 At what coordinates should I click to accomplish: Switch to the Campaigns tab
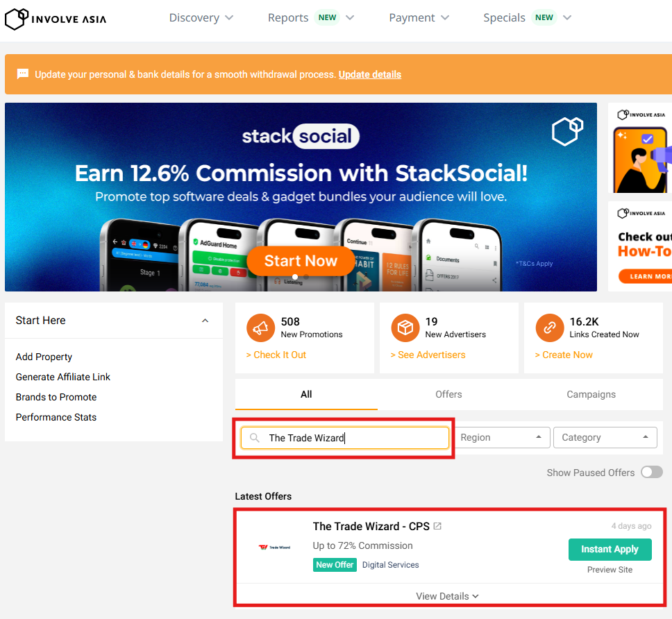click(x=591, y=394)
